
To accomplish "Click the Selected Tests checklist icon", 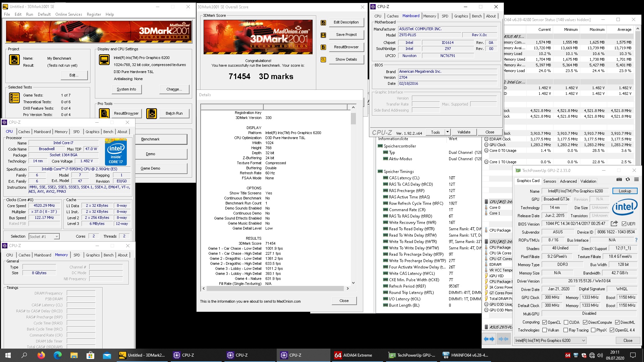I will [14, 98].
